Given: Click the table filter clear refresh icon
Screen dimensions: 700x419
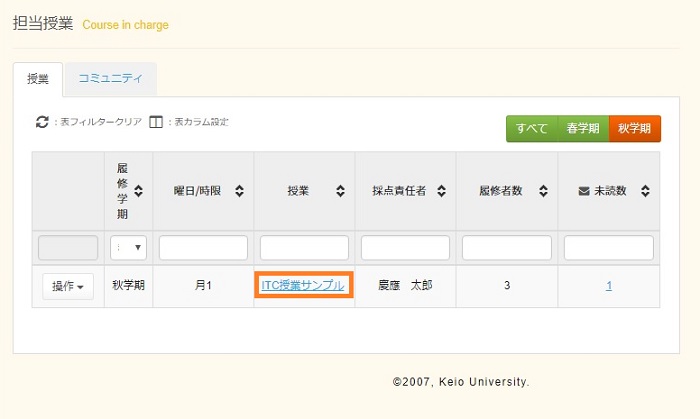Looking at the screenshot, I should (x=42, y=122).
